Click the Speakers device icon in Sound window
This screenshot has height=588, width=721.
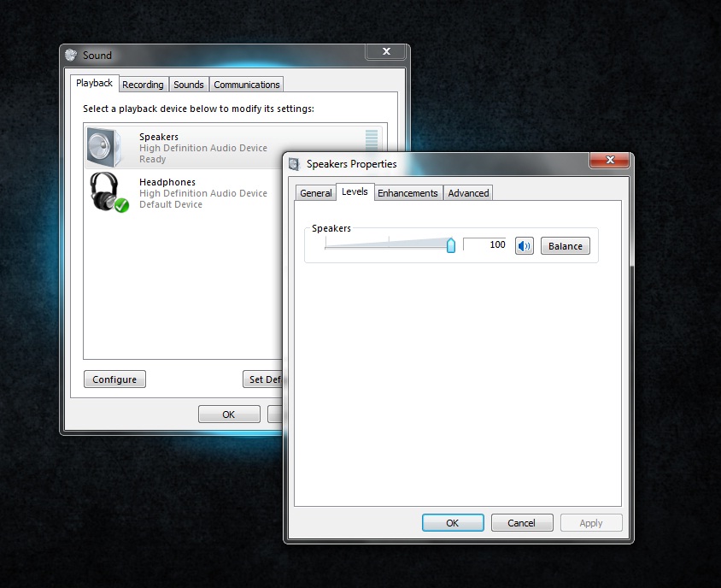(104, 147)
